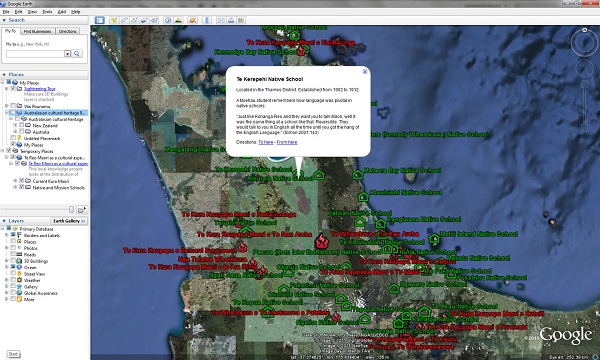The image size is (600, 360).
Task: Click the zoom slider on the map
Action: (x=584, y=105)
